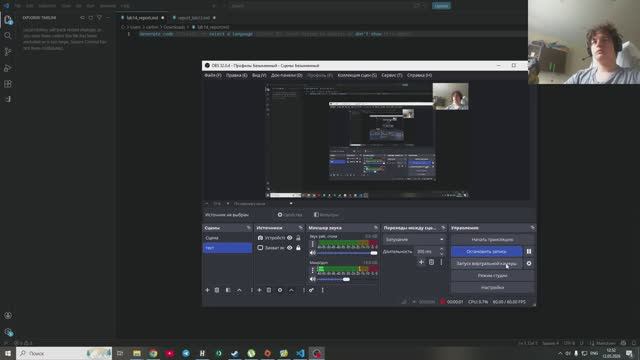Screen dimensions: 640x360
Task: Float the Scenes dock panel icon
Action: (249, 228)
